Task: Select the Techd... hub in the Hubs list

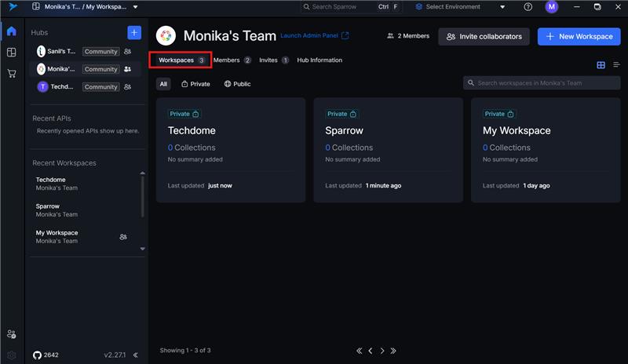Action: point(86,86)
